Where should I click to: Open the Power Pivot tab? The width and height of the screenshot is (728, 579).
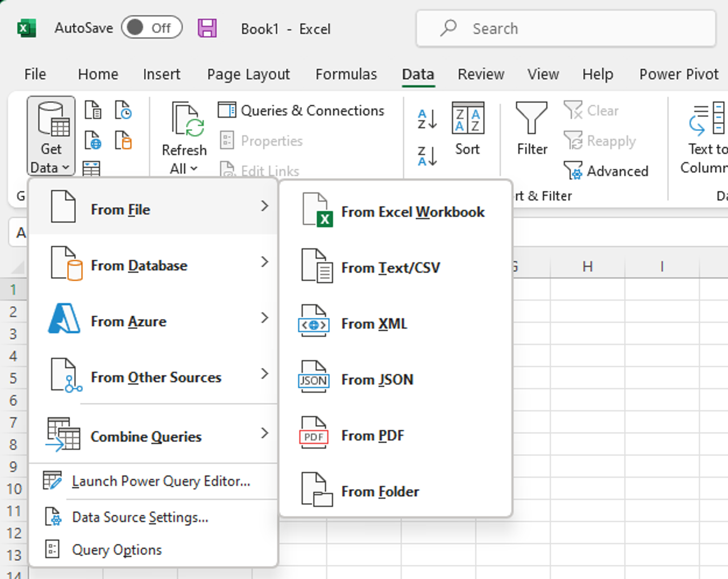[679, 74]
